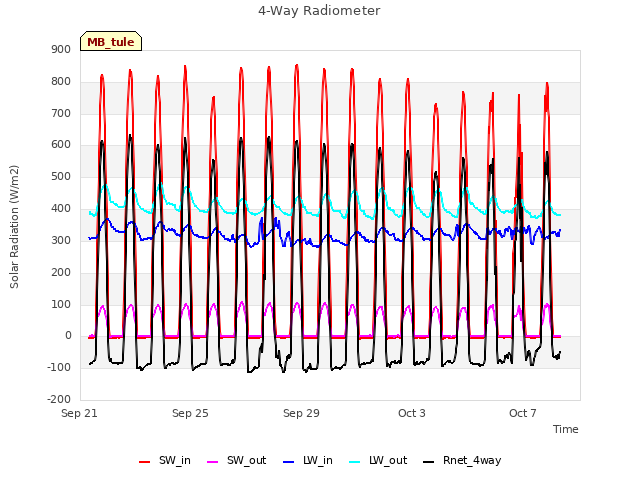Click the Oct 7 x-axis tick label
This screenshot has height=480, width=640.
pos(523,413)
